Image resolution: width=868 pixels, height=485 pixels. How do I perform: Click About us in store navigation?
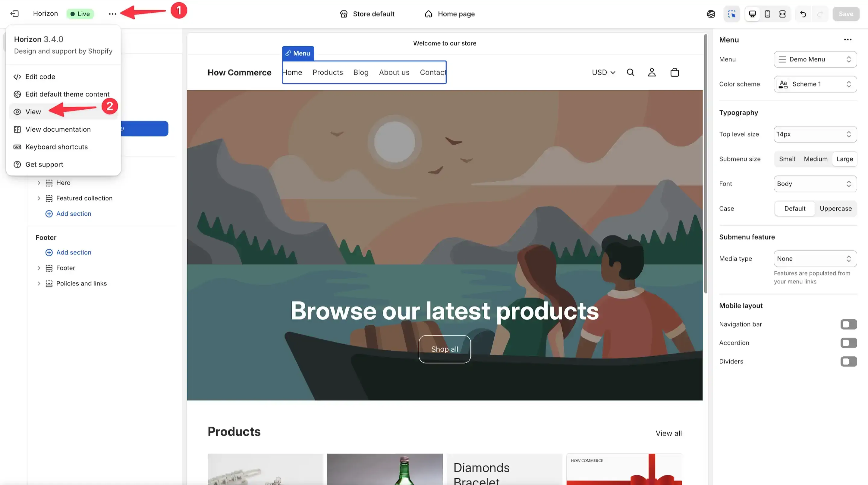(394, 72)
